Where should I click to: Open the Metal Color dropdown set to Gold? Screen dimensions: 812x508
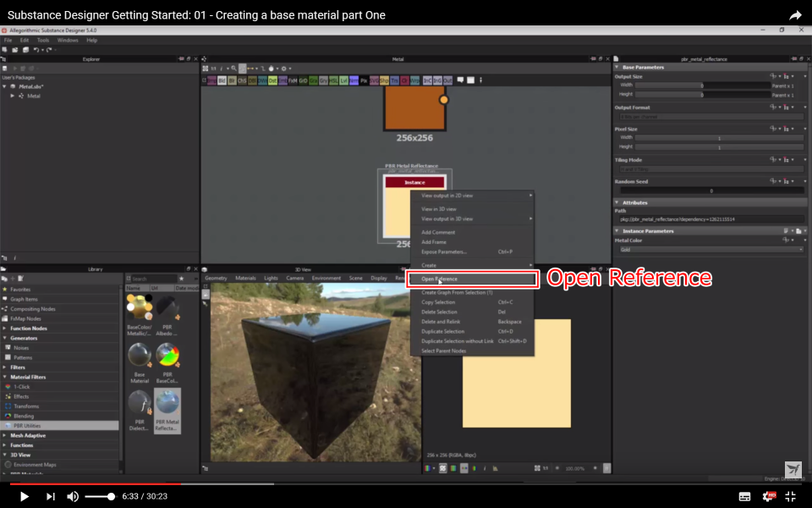[x=711, y=250]
